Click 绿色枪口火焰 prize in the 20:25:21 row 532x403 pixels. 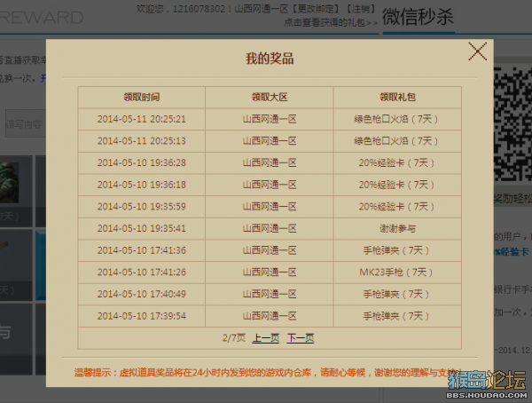397,119
